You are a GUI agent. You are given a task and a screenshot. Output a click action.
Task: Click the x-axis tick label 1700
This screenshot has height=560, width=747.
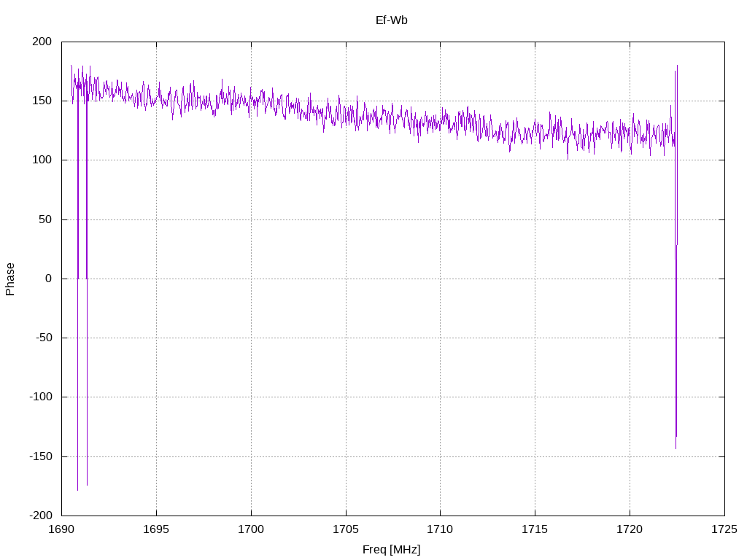coord(251,529)
